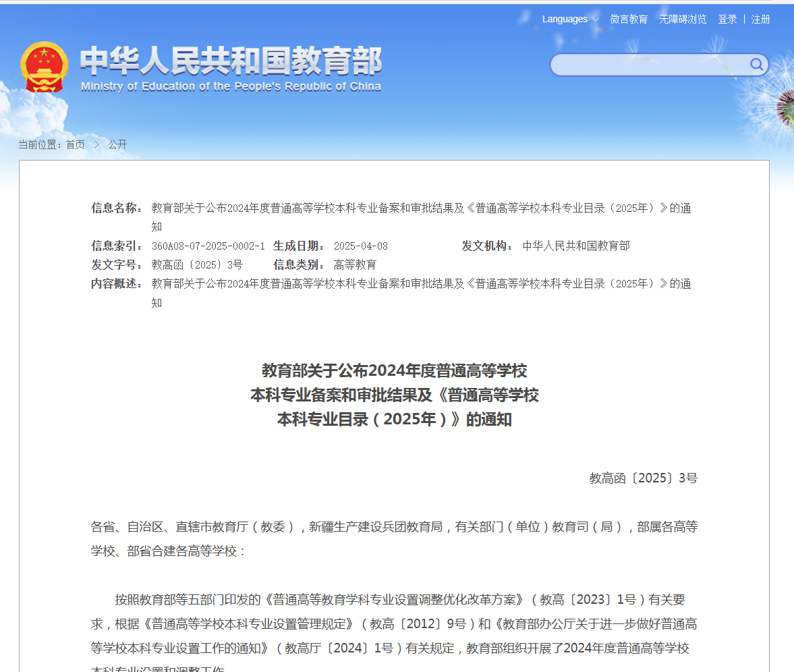Click the 发文机构 value in metadata
This screenshot has height=672, width=794.
pos(576,246)
